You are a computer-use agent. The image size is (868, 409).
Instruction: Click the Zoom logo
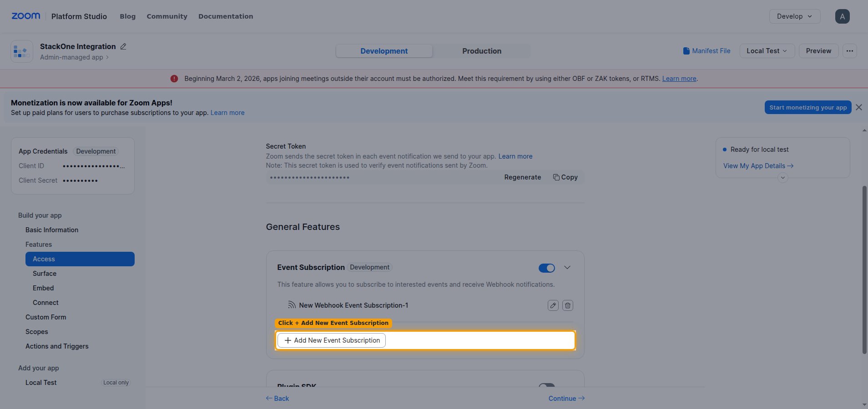point(26,16)
